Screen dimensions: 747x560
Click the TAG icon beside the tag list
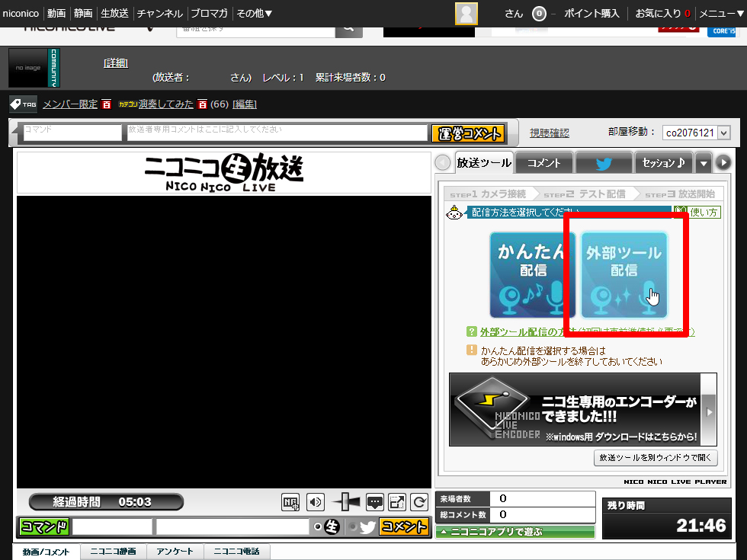[23, 104]
